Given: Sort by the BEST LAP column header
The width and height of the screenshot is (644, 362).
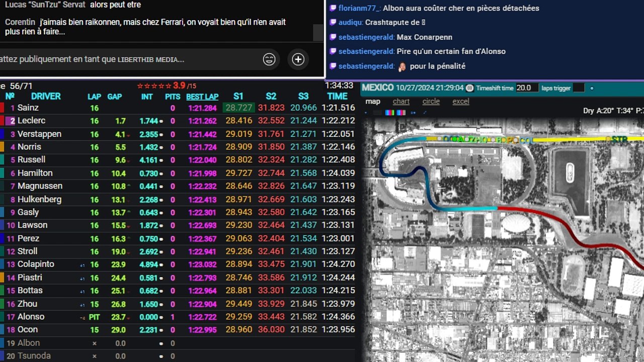Looking at the screenshot, I should pyautogui.click(x=202, y=97).
